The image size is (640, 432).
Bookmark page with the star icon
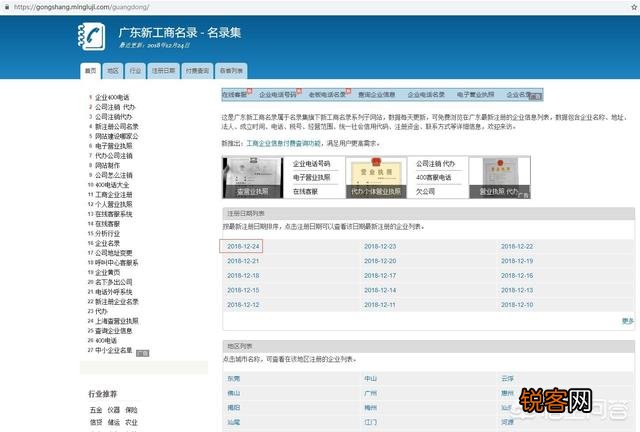[635, 7]
